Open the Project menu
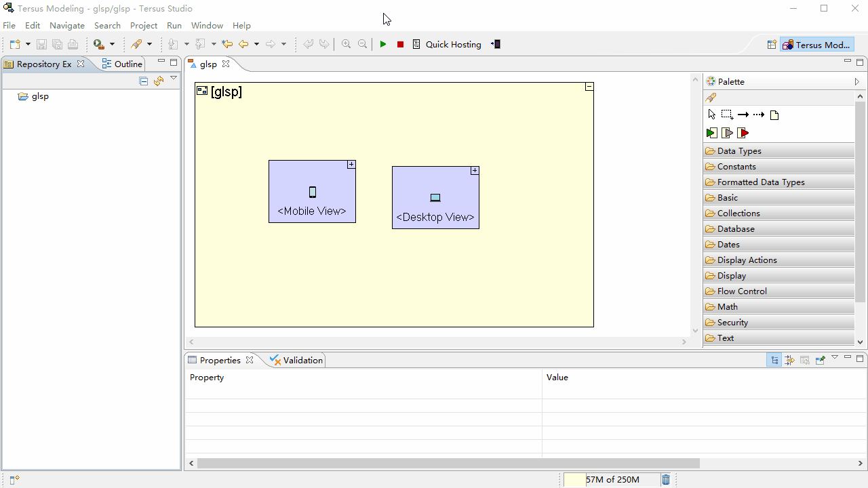The image size is (868, 488). (x=144, y=25)
